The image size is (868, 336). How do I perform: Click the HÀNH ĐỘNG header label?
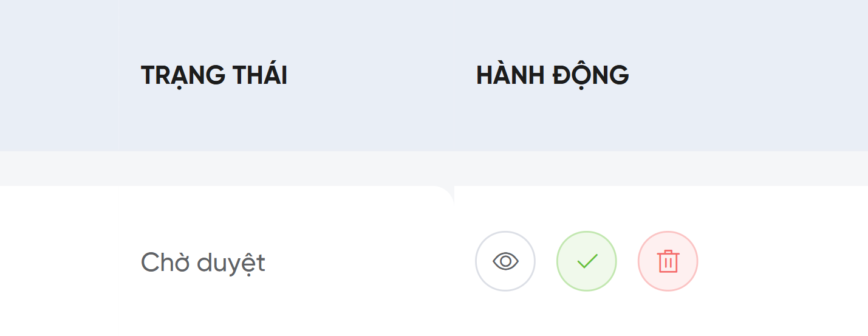point(552,75)
